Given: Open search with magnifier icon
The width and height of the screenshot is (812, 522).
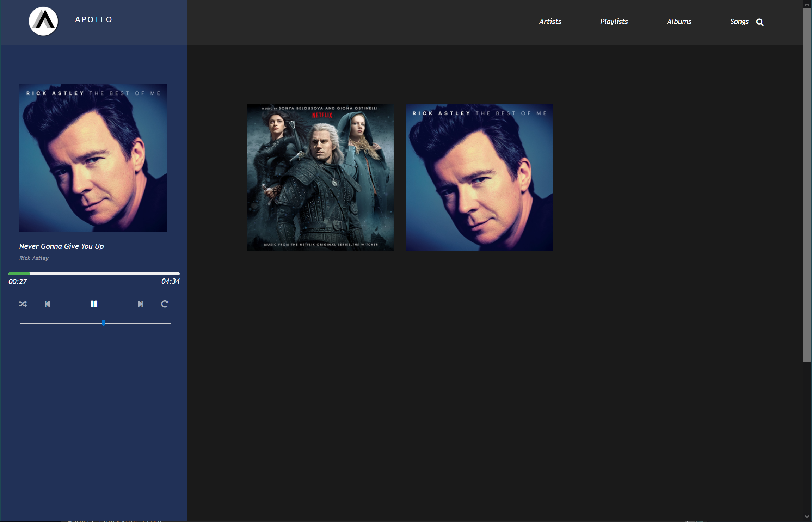Looking at the screenshot, I should pos(760,22).
